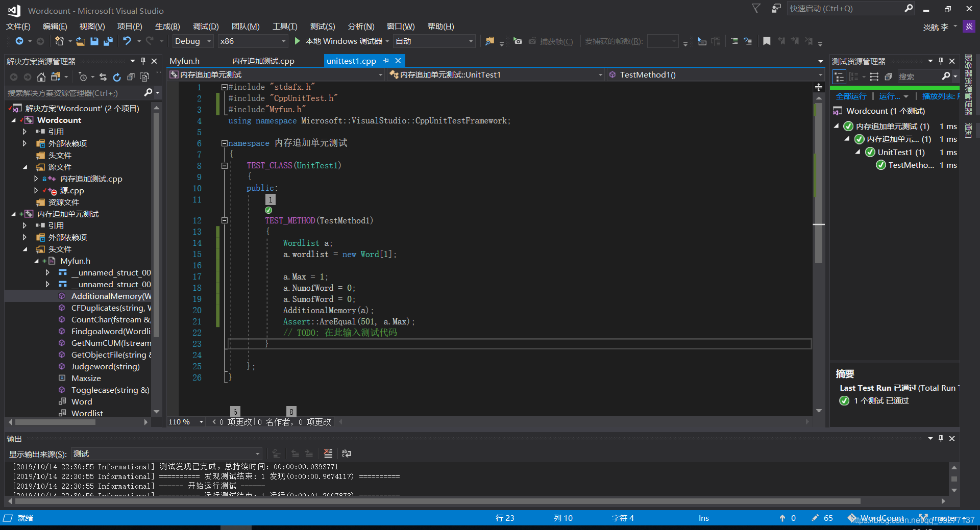The height and width of the screenshot is (530, 980).
Task: Click Clear All in Output panel
Action: click(328, 453)
